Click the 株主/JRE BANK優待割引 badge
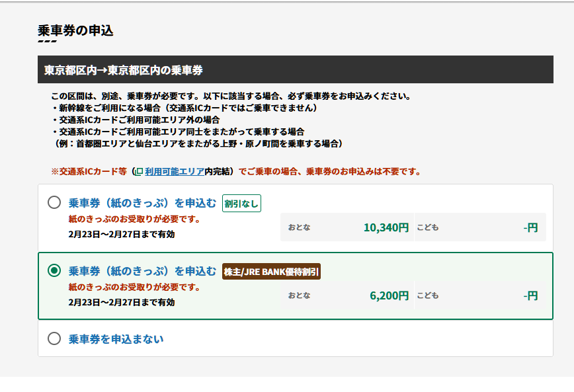The height and width of the screenshot is (392, 574). coord(271,272)
